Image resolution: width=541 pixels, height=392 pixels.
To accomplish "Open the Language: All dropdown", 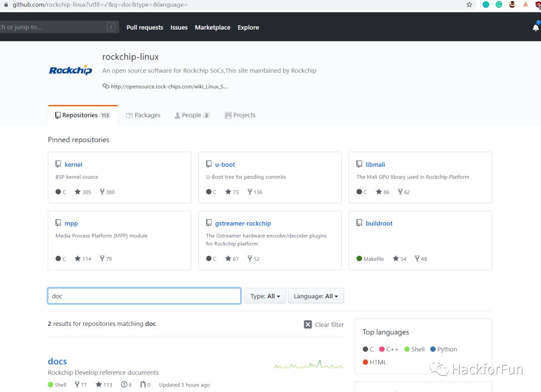I will [x=316, y=296].
